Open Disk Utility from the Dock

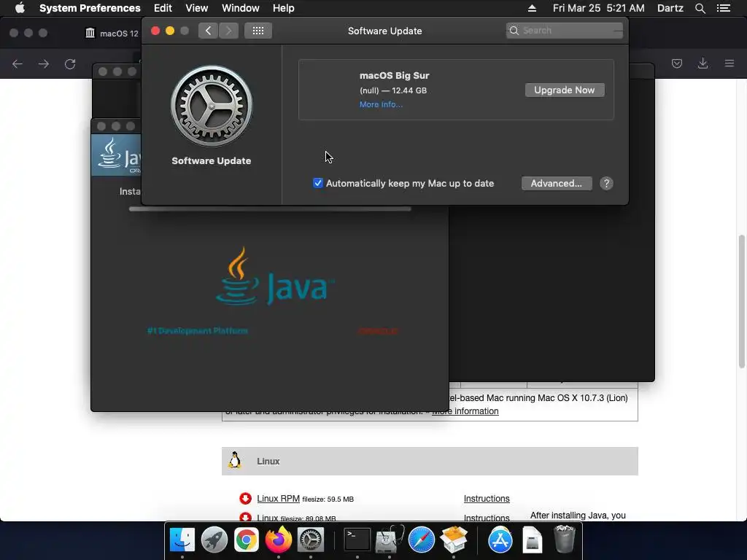[390, 540]
